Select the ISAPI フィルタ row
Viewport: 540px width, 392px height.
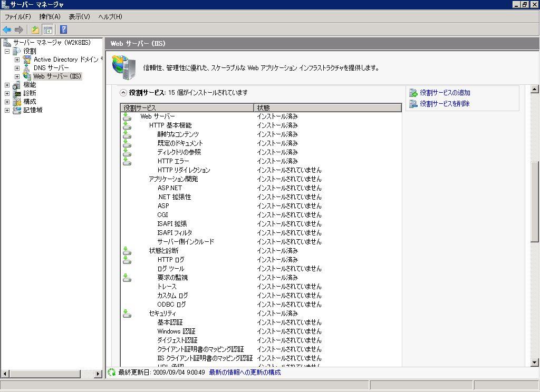(x=261, y=233)
